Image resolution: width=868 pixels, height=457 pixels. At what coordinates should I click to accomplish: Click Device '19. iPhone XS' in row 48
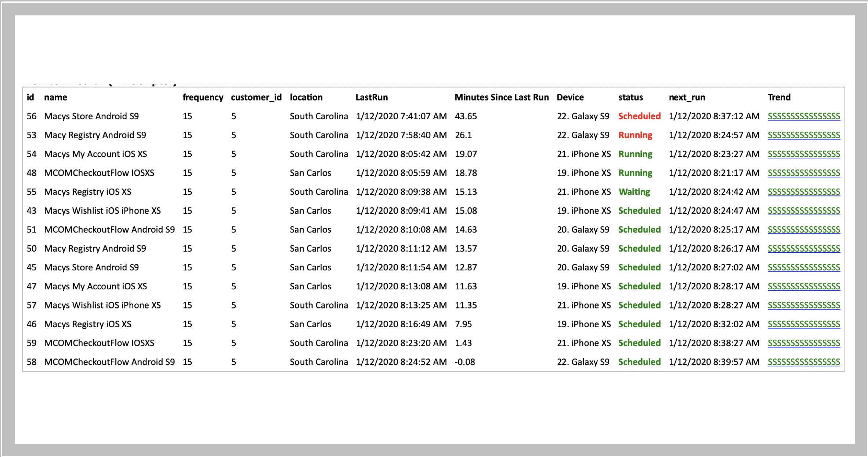584,173
